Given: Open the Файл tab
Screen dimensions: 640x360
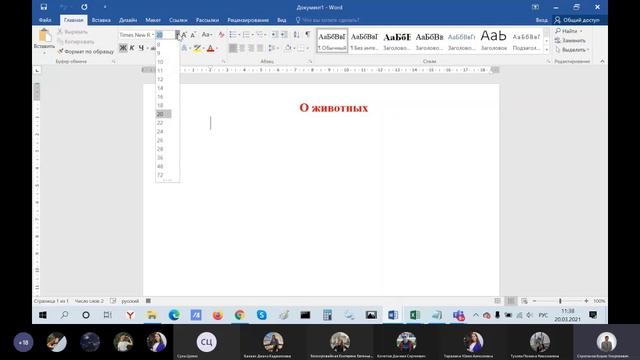Looking at the screenshot, I should 45,20.
